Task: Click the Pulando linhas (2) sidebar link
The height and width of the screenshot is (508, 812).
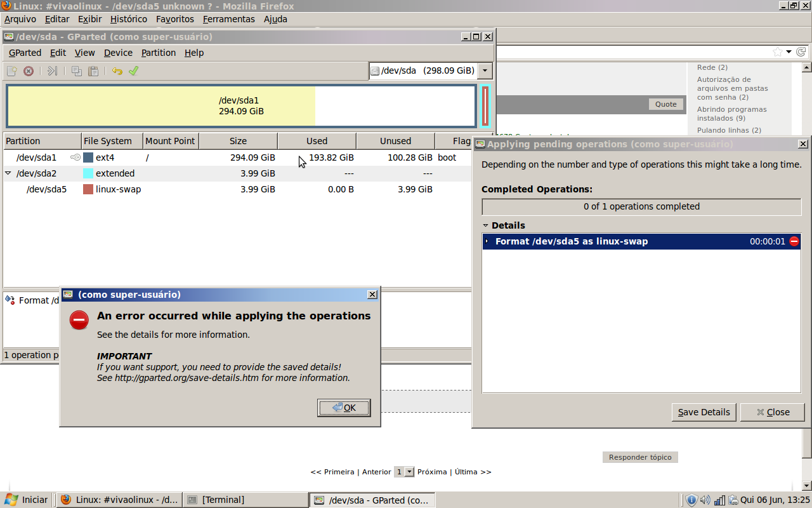Action: 729,130
